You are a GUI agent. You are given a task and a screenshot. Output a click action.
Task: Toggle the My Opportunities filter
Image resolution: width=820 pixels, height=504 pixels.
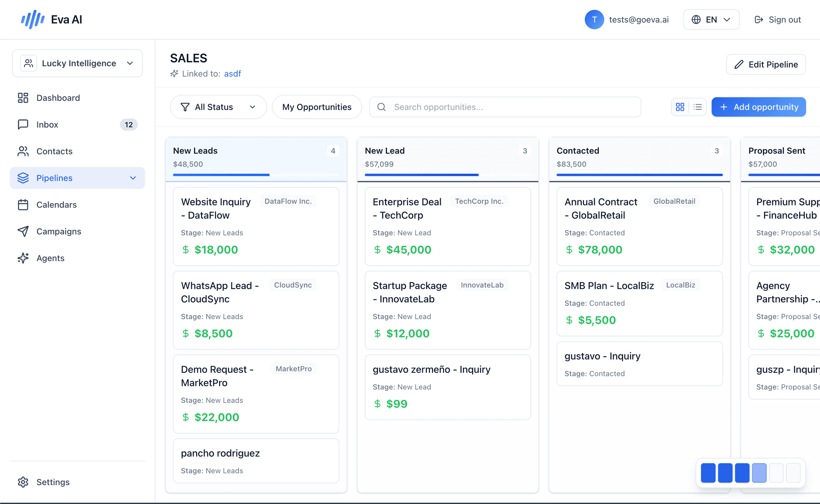(316, 107)
